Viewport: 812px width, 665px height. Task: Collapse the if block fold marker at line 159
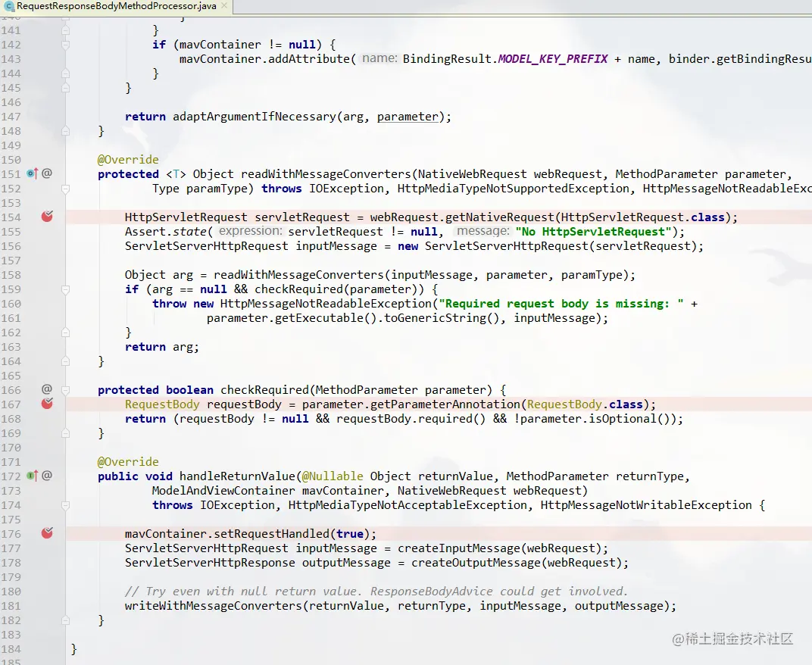click(65, 289)
